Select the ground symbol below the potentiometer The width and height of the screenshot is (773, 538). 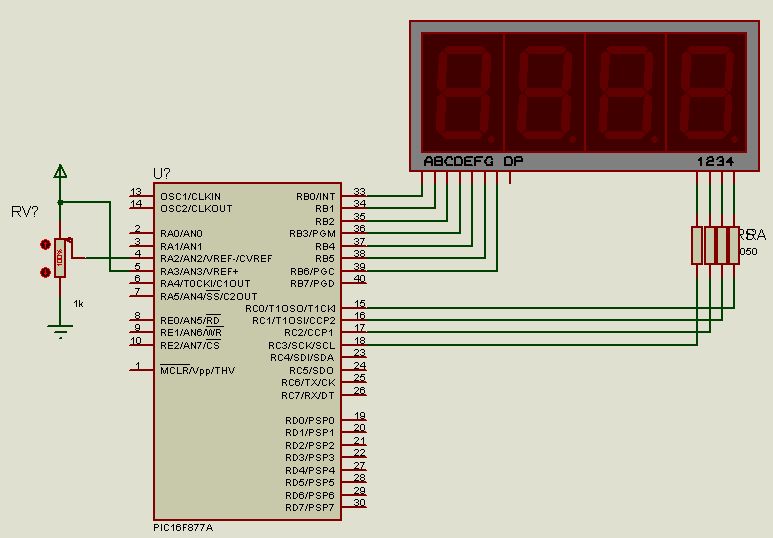60,331
